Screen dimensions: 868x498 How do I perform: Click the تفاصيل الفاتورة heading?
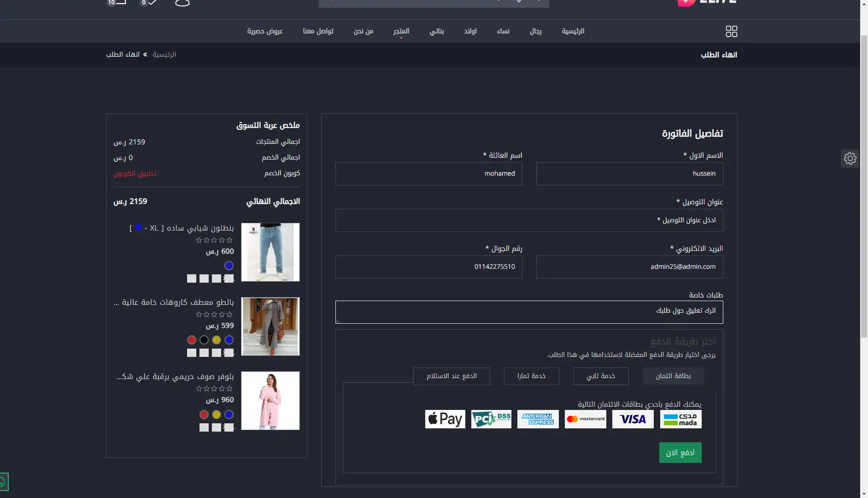692,134
